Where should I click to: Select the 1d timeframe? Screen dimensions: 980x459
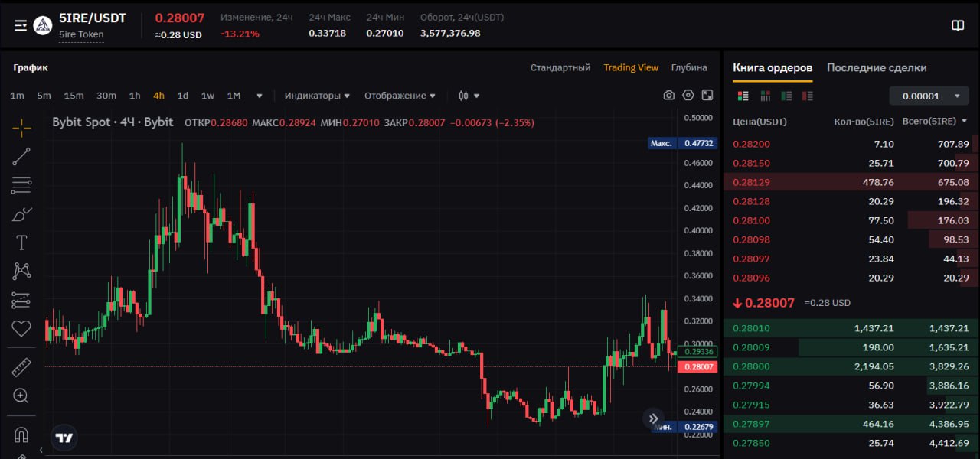tap(182, 96)
